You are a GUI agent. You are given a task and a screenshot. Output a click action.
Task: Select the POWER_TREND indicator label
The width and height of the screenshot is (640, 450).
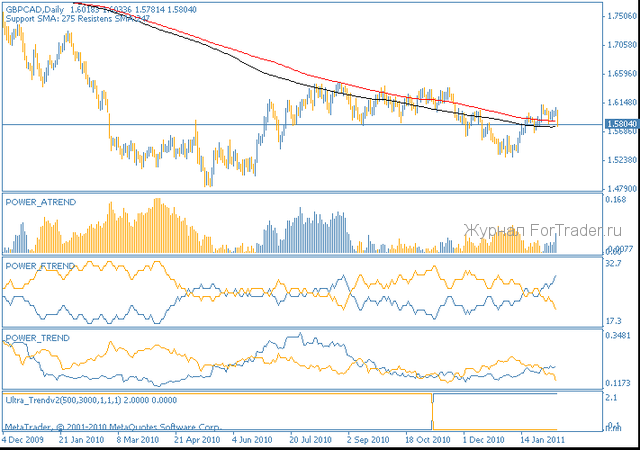pos(38,338)
